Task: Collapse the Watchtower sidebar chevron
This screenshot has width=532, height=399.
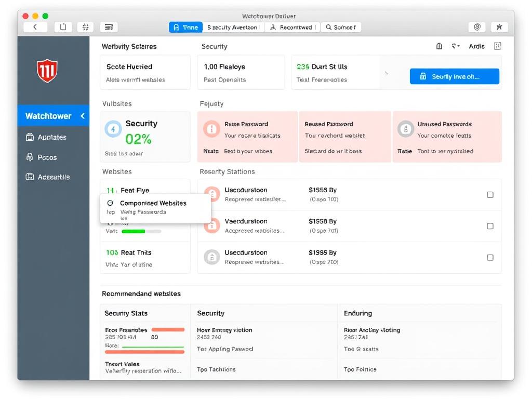Action: click(83, 116)
